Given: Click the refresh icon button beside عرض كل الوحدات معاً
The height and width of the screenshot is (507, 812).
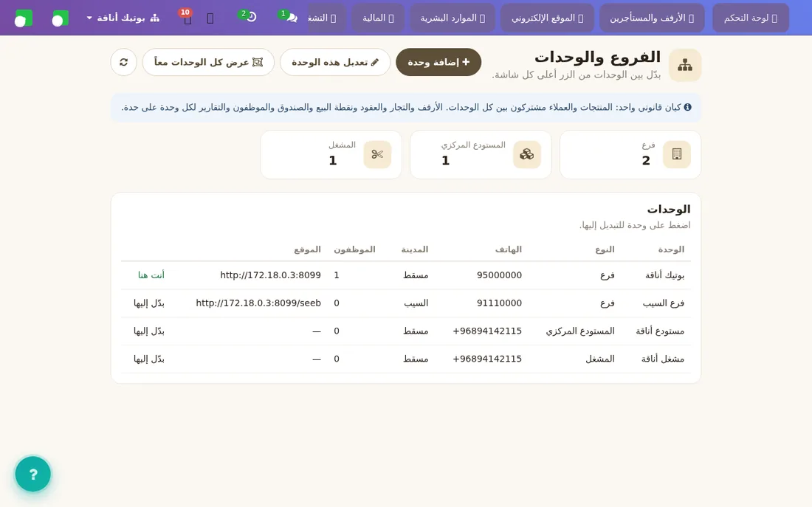Looking at the screenshot, I should click(x=123, y=62).
